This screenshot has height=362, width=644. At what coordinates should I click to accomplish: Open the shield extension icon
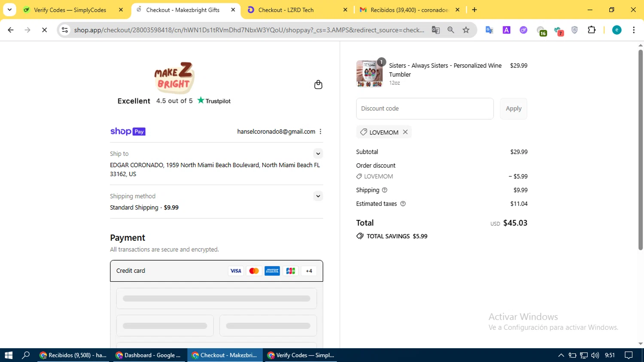tap(574, 30)
